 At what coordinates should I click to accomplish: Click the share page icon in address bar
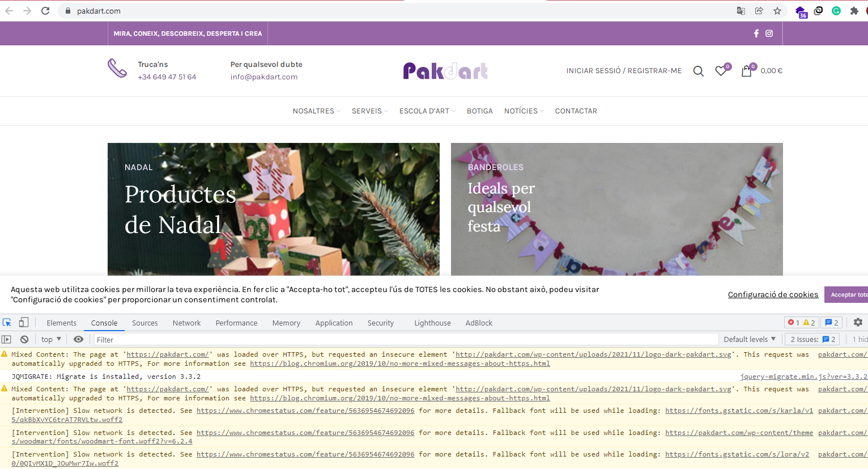tap(759, 11)
